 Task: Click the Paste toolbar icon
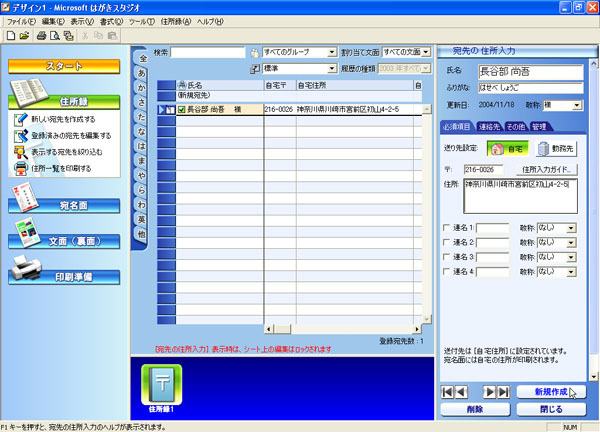(x=112, y=36)
